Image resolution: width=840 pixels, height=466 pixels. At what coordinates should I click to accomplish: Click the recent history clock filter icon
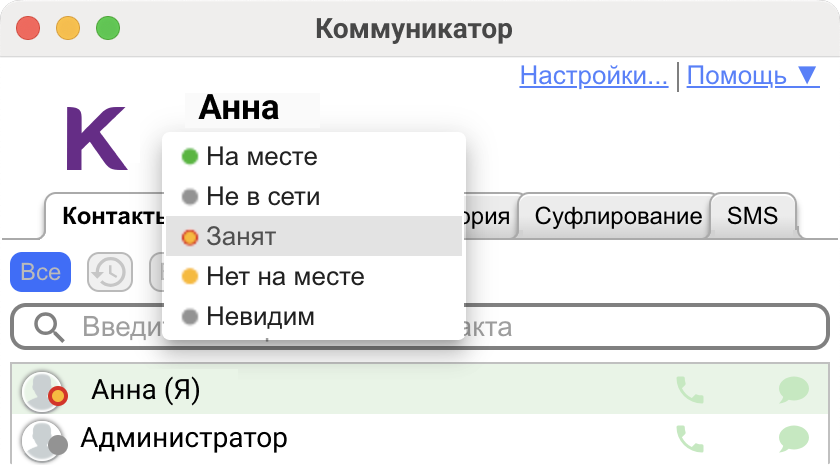(110, 272)
